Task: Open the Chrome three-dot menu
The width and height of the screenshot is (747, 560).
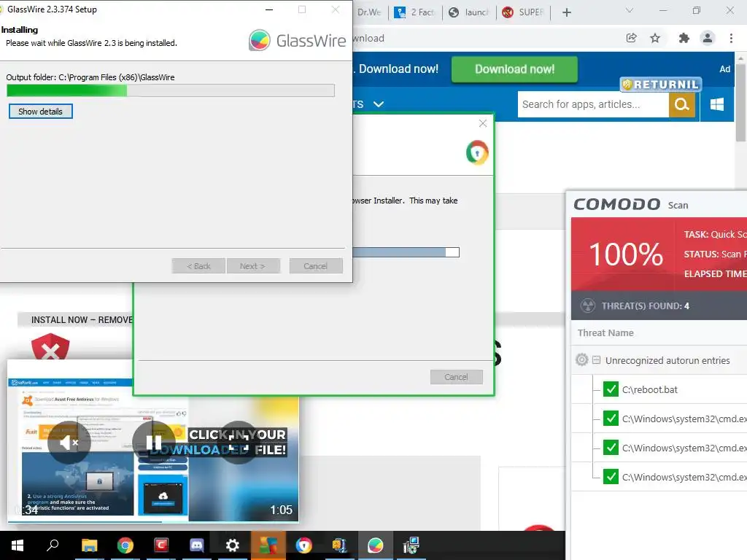Action: point(731,38)
